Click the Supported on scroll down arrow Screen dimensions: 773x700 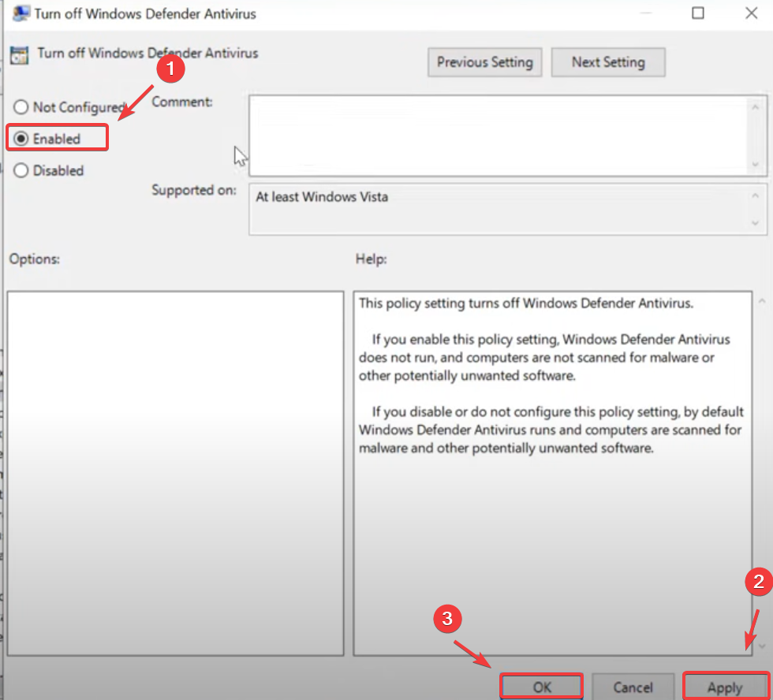(756, 223)
